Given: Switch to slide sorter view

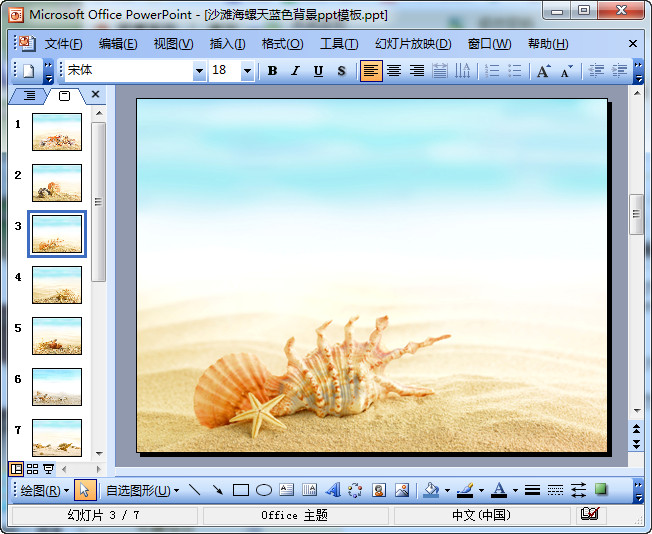Looking at the screenshot, I should pyautogui.click(x=32, y=468).
